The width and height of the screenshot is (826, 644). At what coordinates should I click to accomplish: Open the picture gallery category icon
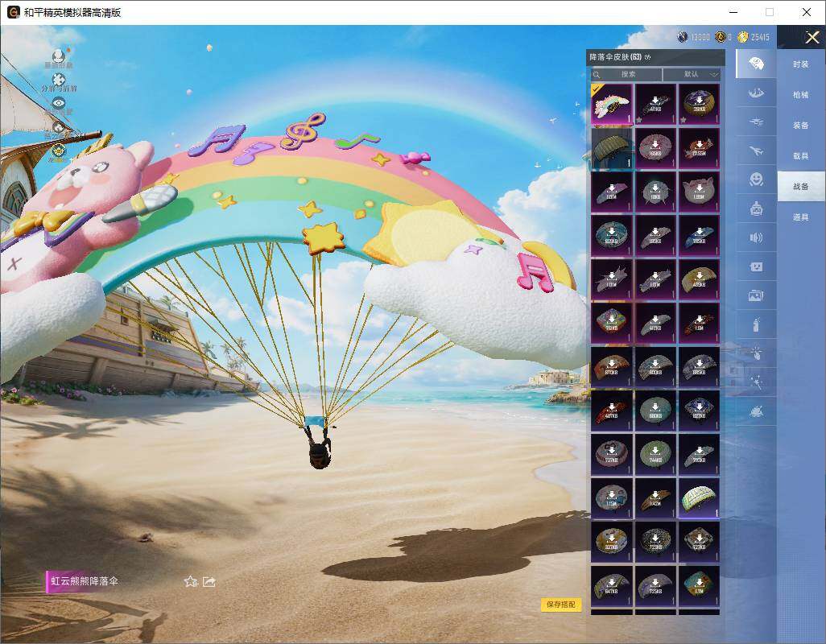click(756, 296)
